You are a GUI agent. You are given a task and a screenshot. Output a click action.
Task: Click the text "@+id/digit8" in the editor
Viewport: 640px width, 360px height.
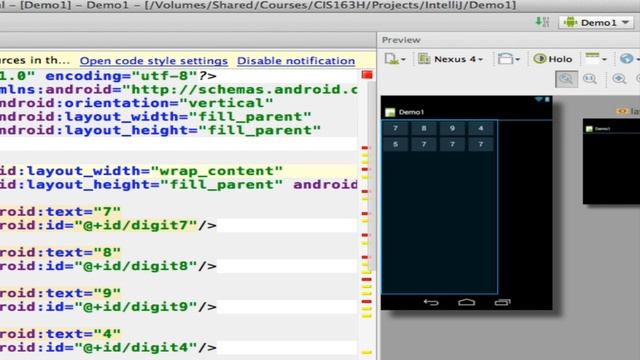[x=136, y=266]
